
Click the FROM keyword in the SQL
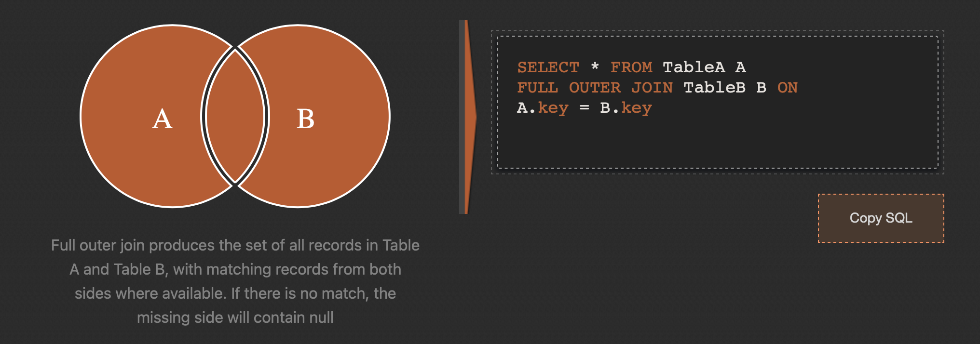[x=631, y=67]
